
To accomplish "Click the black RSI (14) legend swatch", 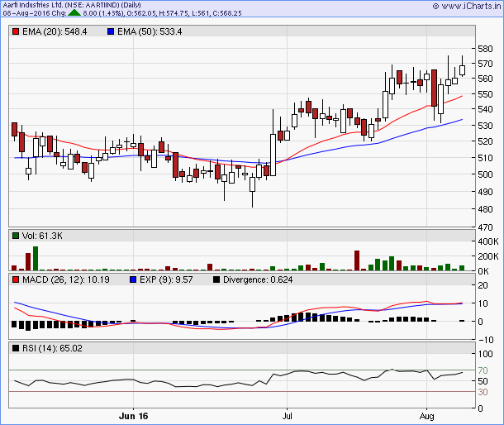I will click(x=15, y=348).
